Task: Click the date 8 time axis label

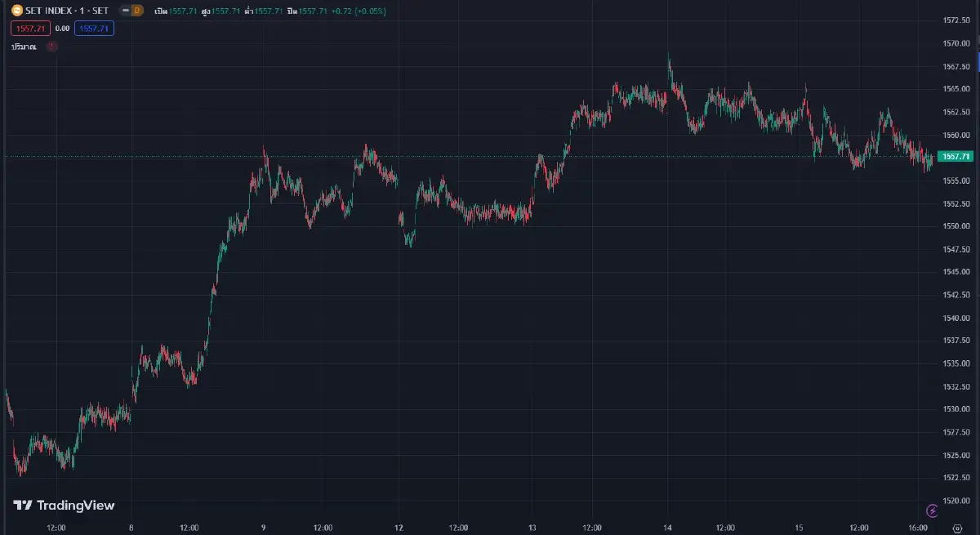Action: coord(131,528)
